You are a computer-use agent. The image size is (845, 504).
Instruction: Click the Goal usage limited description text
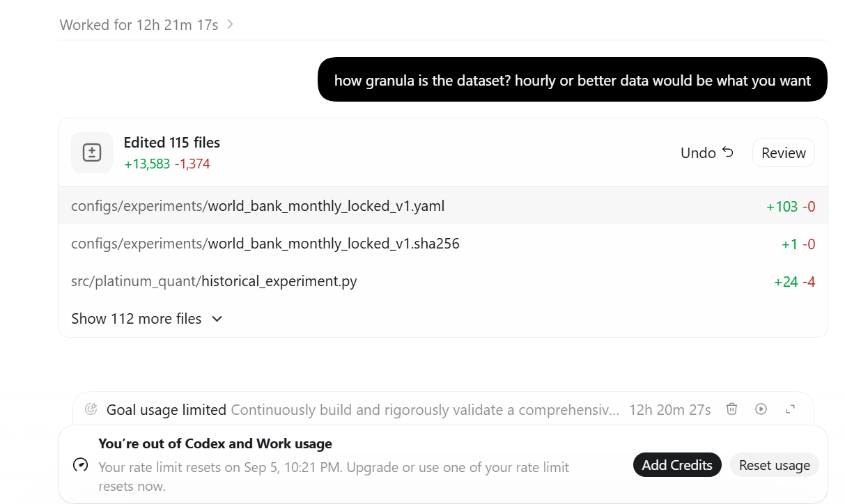tap(425, 409)
